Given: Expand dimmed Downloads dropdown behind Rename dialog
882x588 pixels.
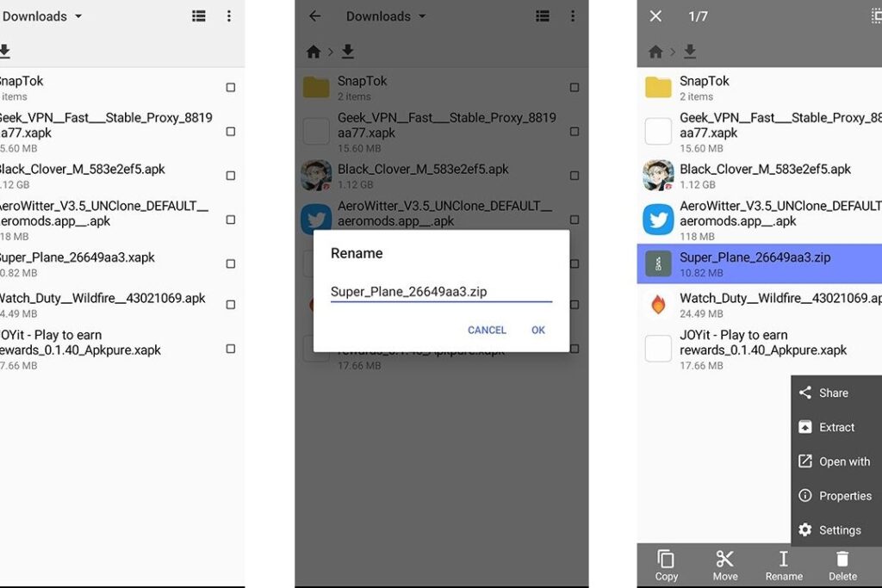Looking at the screenshot, I should pyautogui.click(x=421, y=16).
